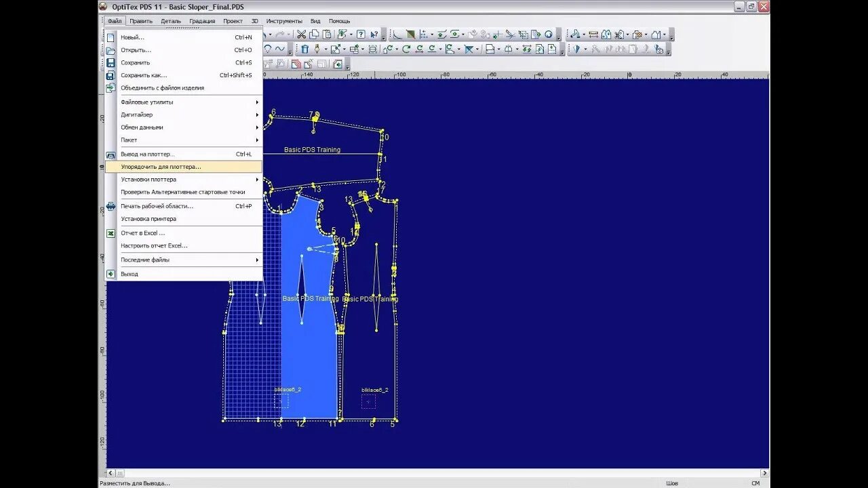This screenshot has width=868, height=488.
Task: Click the round circle tool icon in top row
Action: 549,35
